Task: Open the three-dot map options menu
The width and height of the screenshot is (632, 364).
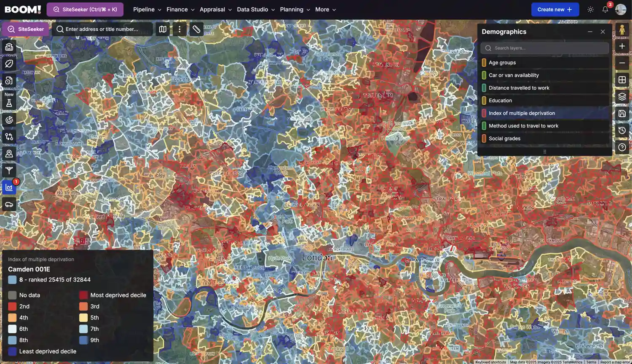Action: 179,29
